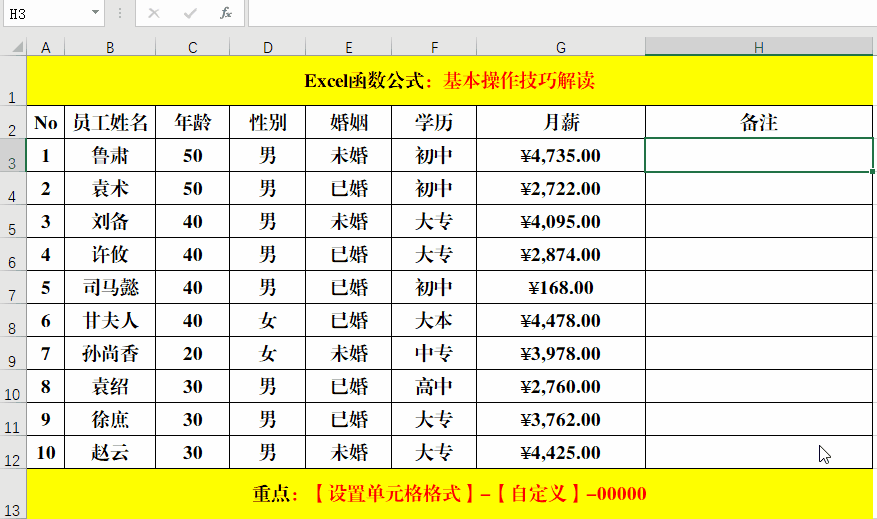Click salary cell '¥2,874.00'
This screenshot has width=877, height=519.
pos(561,254)
